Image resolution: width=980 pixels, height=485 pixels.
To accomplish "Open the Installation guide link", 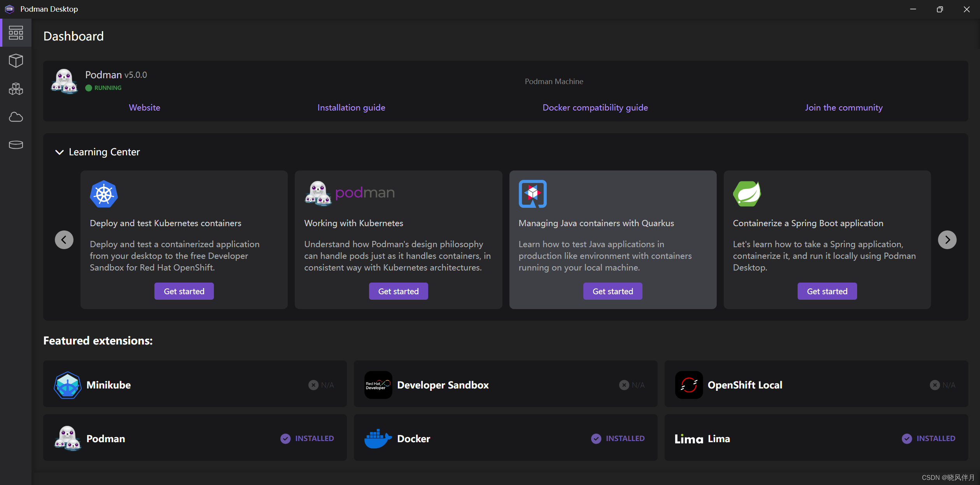I will (351, 107).
